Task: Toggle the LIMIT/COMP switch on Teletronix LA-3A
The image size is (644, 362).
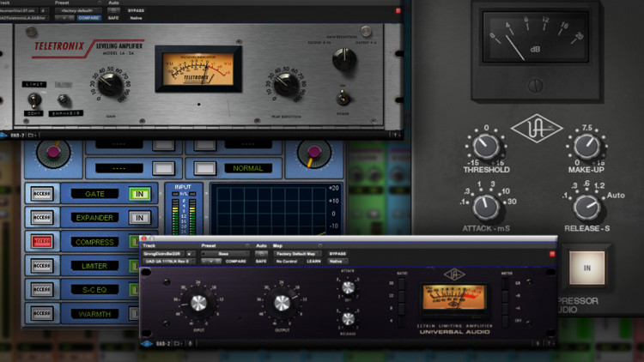Action: pos(34,100)
